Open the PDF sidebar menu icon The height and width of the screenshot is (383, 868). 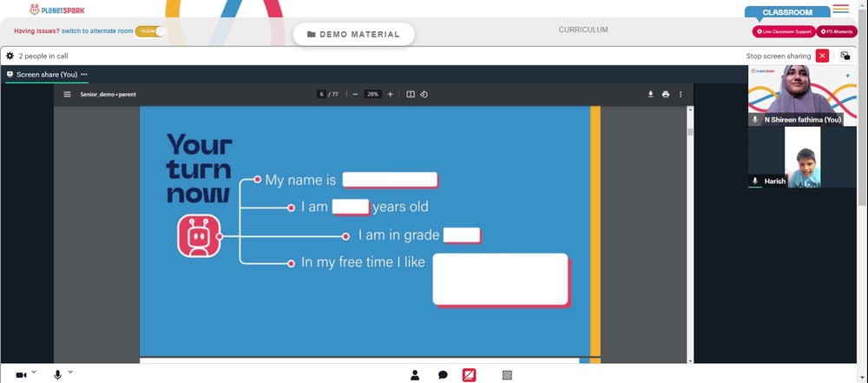tap(67, 94)
